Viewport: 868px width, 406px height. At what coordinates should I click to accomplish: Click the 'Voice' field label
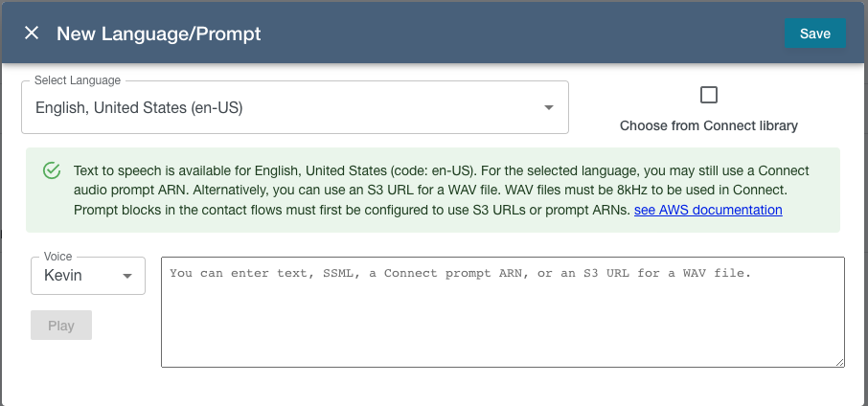click(x=58, y=257)
